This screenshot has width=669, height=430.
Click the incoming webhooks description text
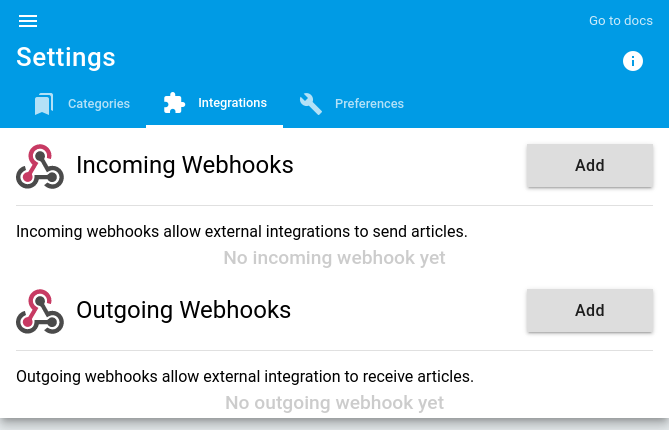tap(242, 232)
